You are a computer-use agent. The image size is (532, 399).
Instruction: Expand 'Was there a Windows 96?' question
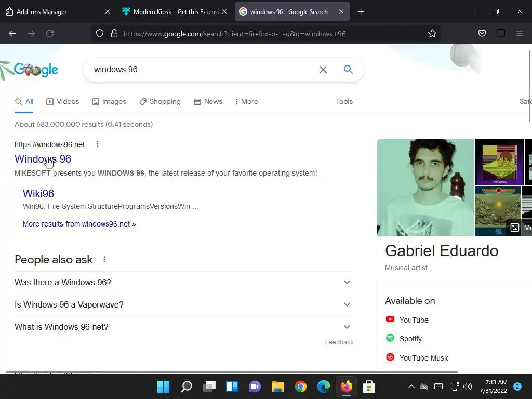(184, 282)
